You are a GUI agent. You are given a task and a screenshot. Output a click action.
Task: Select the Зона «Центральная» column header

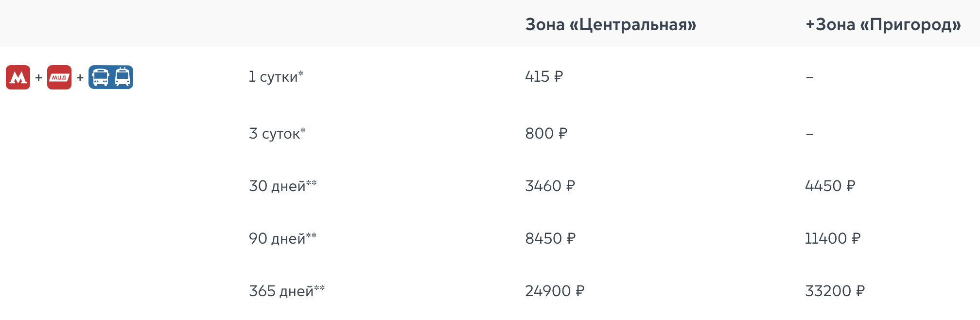(x=611, y=24)
